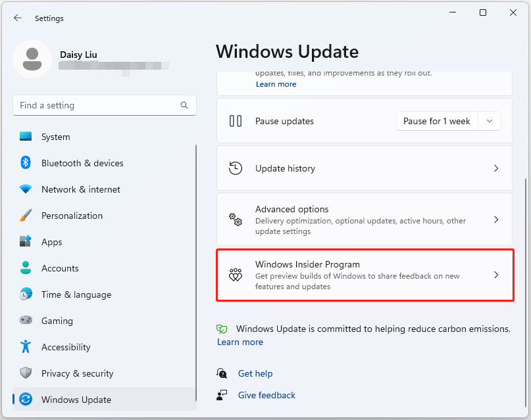Click Pause for 1 week
Viewport: 531px width, 420px height.
click(x=436, y=121)
